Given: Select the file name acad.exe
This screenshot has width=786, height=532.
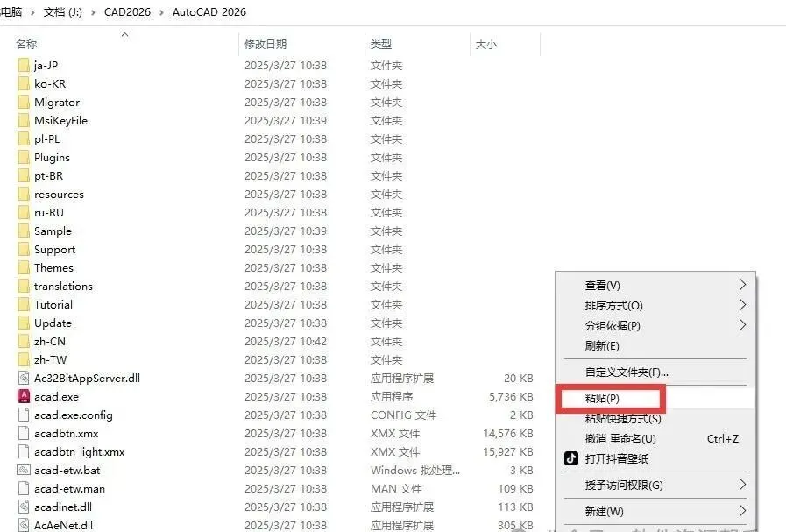Looking at the screenshot, I should (56, 397).
